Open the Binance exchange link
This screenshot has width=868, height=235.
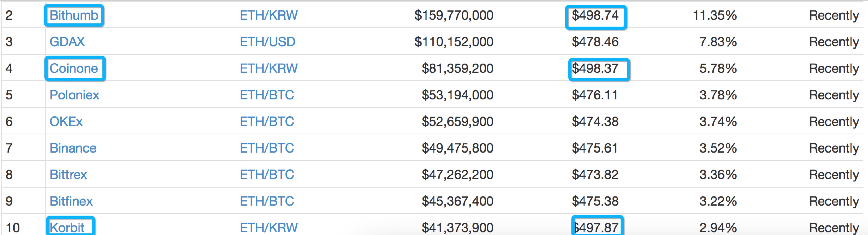click(x=73, y=148)
